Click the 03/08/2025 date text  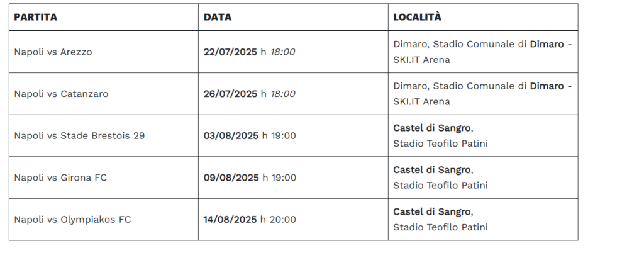pyautogui.click(x=231, y=135)
